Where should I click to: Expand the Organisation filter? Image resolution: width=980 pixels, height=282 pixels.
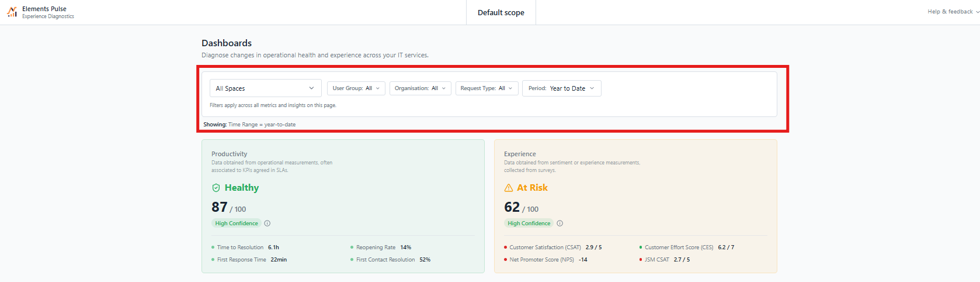pos(421,88)
